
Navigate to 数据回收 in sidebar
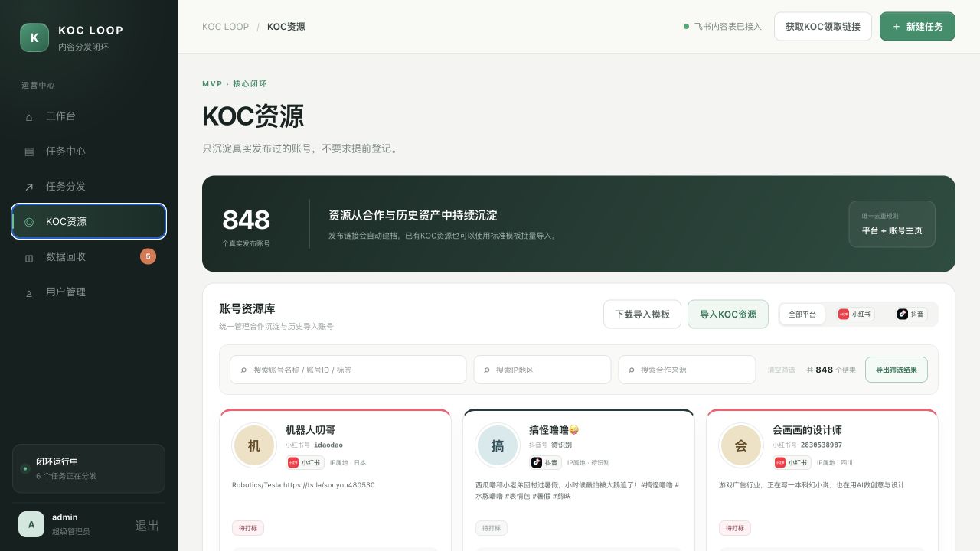click(x=89, y=257)
